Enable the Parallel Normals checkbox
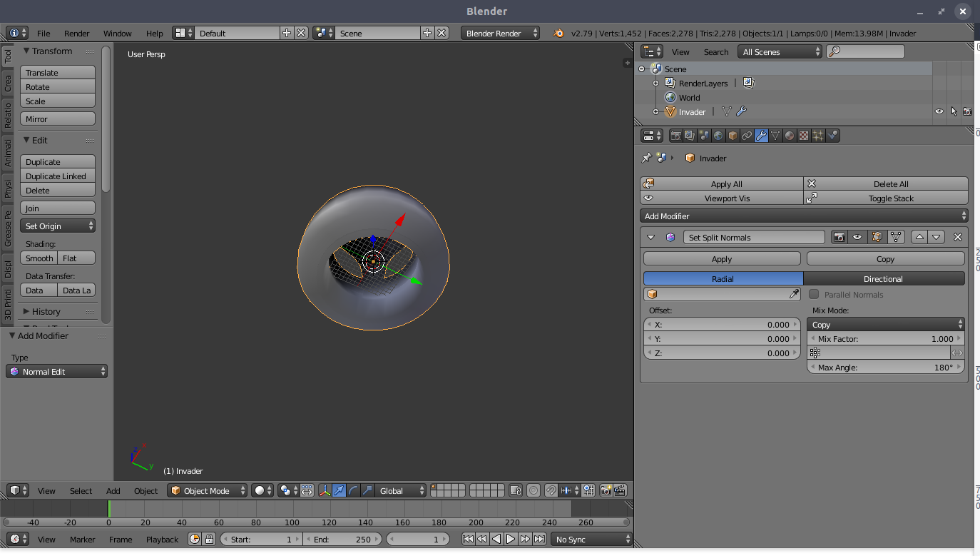Screen dimensions: 980x556 click(x=814, y=294)
